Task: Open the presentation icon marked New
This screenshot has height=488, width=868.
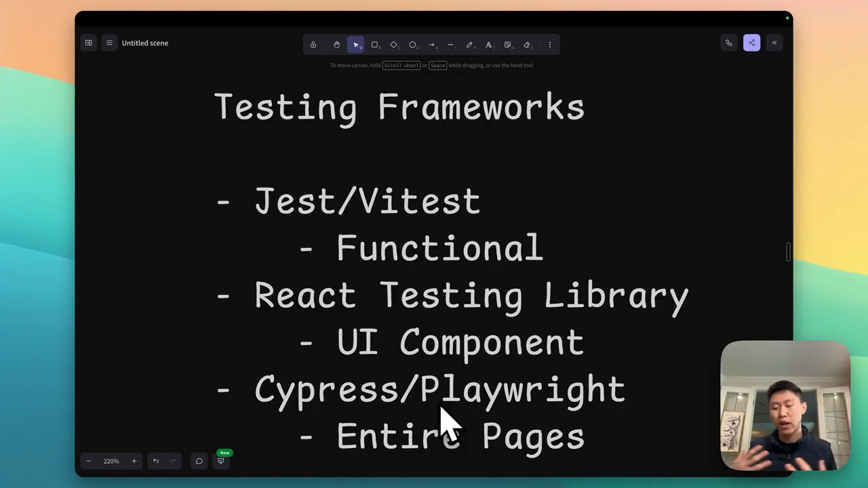Action: point(220,461)
